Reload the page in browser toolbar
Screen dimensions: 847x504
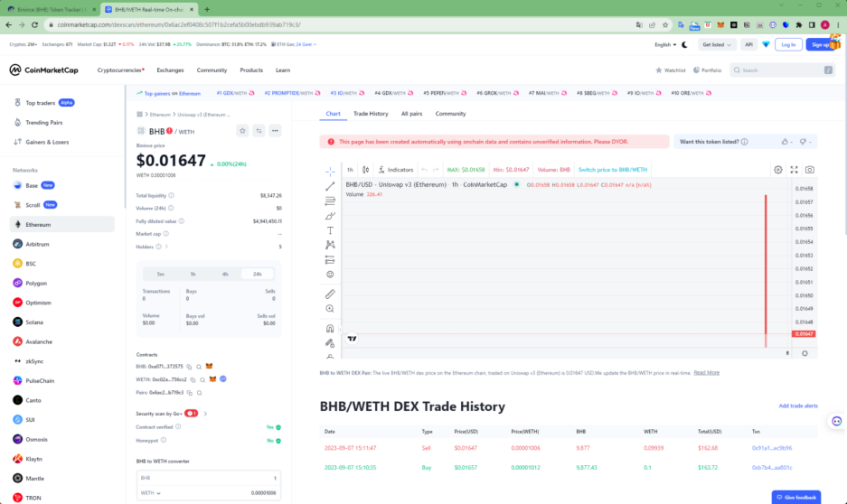pos(35,24)
